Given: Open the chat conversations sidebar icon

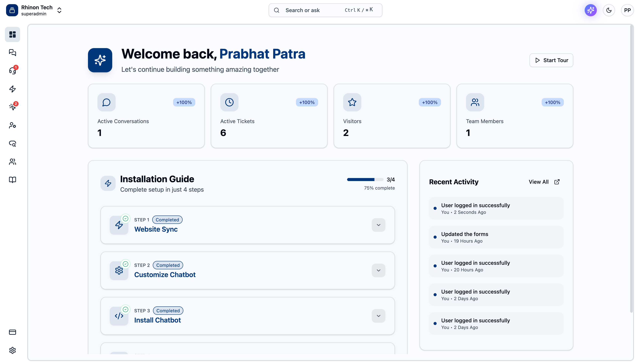Looking at the screenshot, I should [12, 52].
